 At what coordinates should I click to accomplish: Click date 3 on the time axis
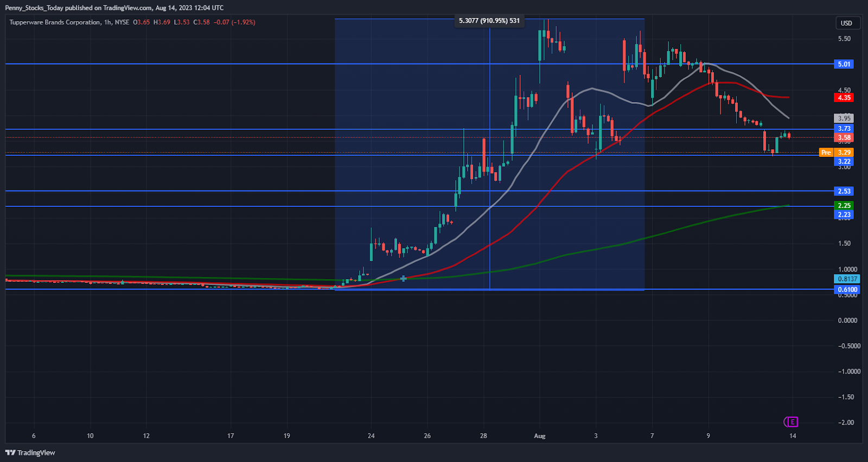click(x=596, y=436)
